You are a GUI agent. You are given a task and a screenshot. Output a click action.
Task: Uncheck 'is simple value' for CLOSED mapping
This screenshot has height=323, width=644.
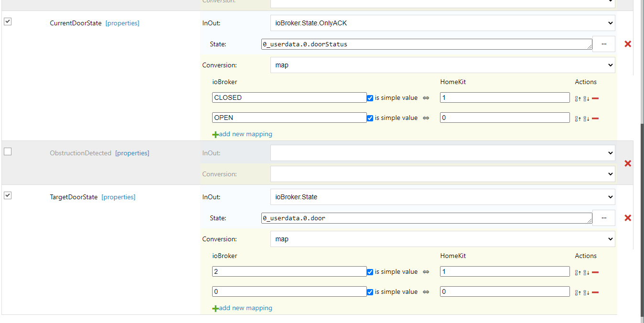tap(370, 98)
